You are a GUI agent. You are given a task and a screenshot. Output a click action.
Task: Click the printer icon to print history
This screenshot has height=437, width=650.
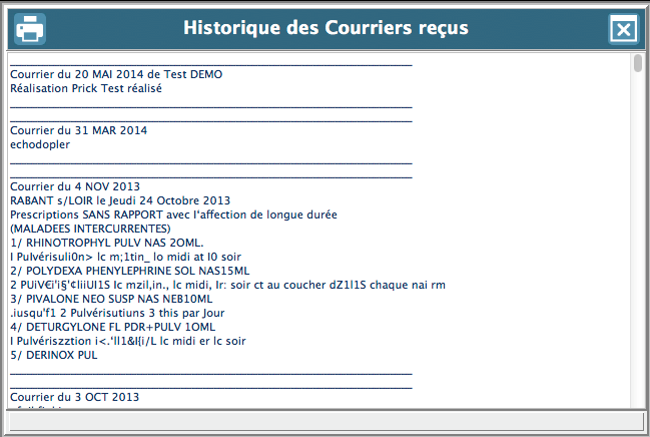coord(29,29)
